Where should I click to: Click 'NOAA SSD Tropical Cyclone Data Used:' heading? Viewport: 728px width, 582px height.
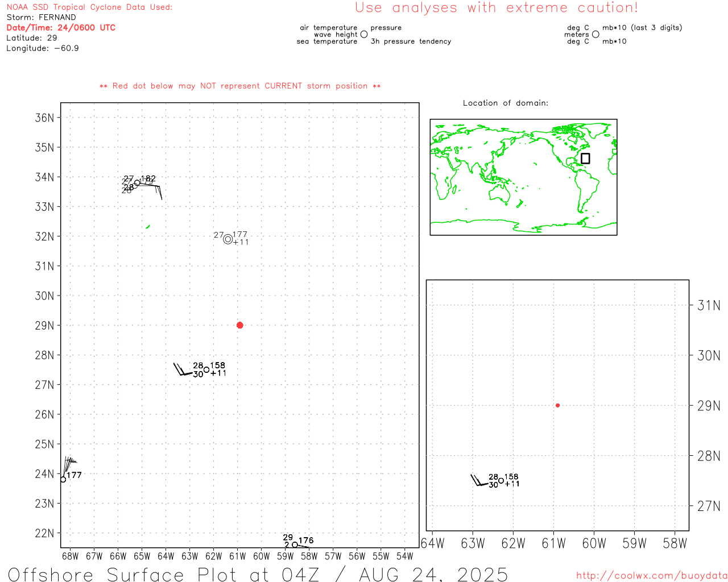(x=89, y=7)
